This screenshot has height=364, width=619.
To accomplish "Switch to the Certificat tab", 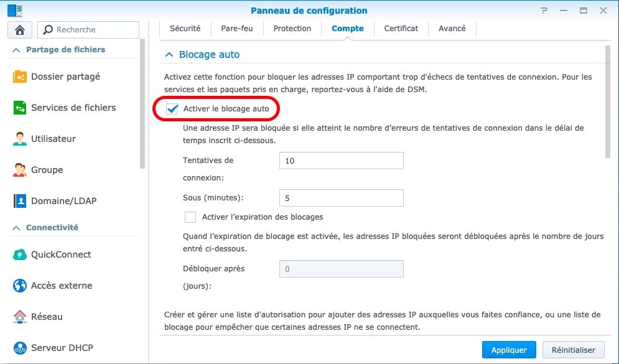I will pyautogui.click(x=401, y=29).
